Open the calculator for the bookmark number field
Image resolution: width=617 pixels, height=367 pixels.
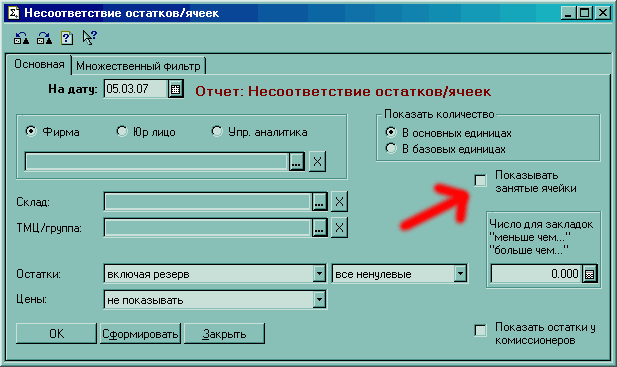[589, 274]
